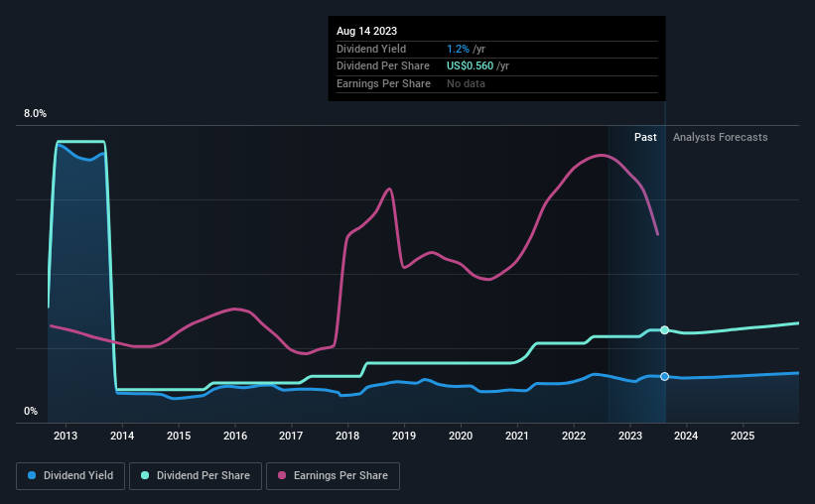815x504 pixels.
Task: Toggle the Dividend Yield legend button
Action: tap(70, 476)
